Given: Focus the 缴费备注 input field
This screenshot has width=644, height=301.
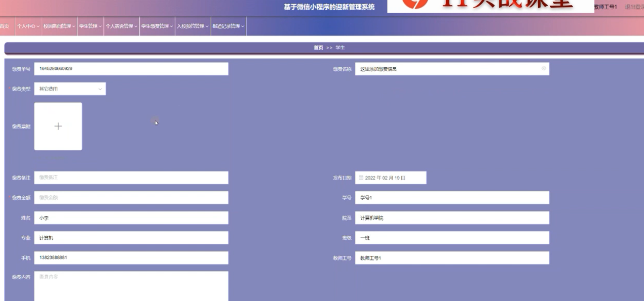Looking at the screenshot, I should (x=131, y=178).
